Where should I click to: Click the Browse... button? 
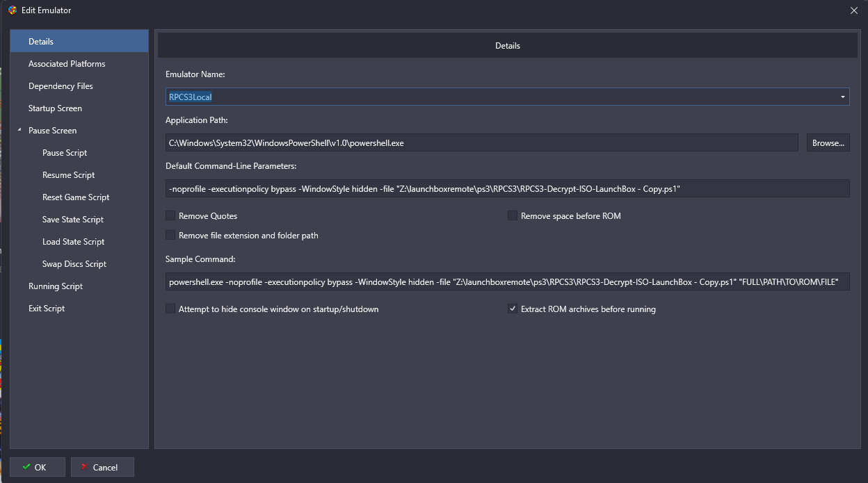pyautogui.click(x=828, y=142)
